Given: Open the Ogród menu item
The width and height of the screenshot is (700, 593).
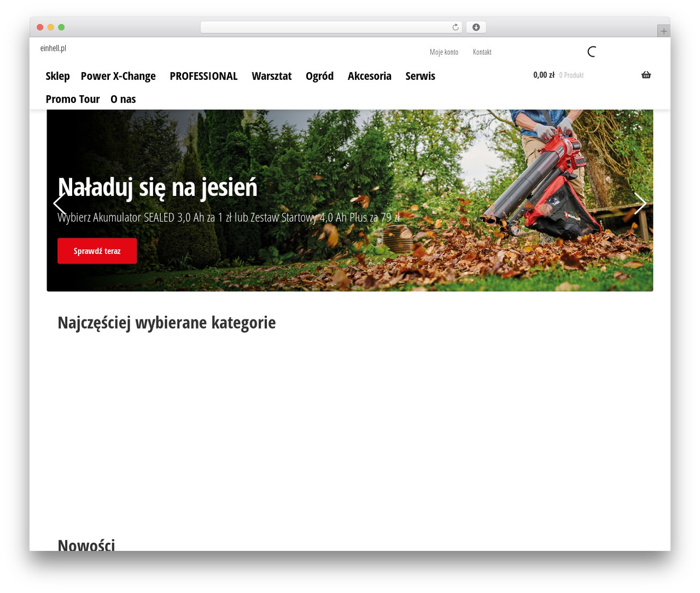Looking at the screenshot, I should click(x=319, y=76).
